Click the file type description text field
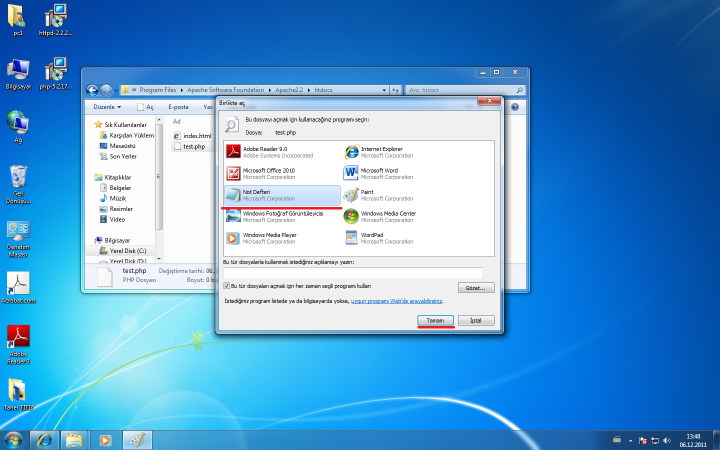The image size is (720, 450). (x=352, y=272)
